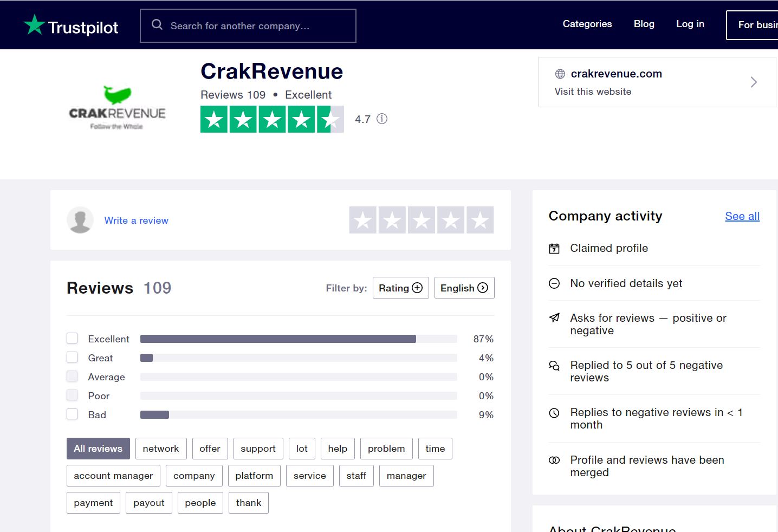The width and height of the screenshot is (778, 532).
Task: Click the paper plane icon for Asks for reviews
Action: pos(554,317)
